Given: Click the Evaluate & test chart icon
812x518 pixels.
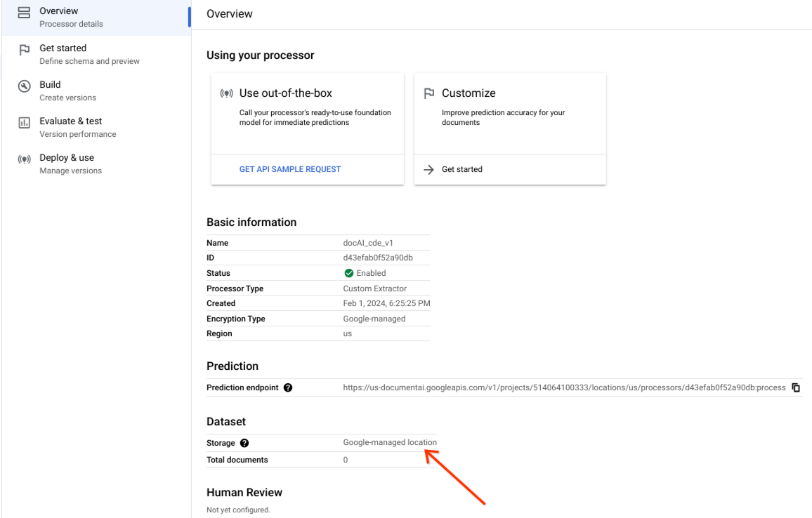Looking at the screenshot, I should pos(24,123).
